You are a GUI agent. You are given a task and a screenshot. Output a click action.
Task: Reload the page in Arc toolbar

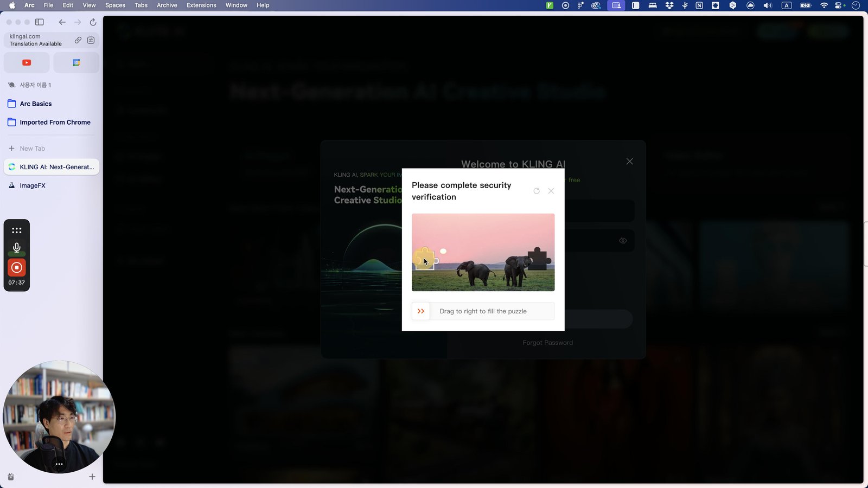pos(93,22)
